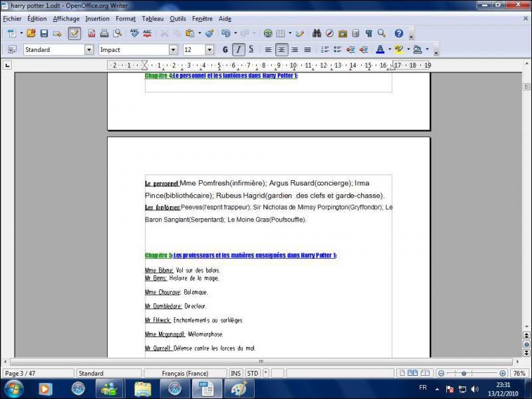Screen dimensions: 532x399
Task: Click the 76% zoom percentage
Action: point(519,373)
